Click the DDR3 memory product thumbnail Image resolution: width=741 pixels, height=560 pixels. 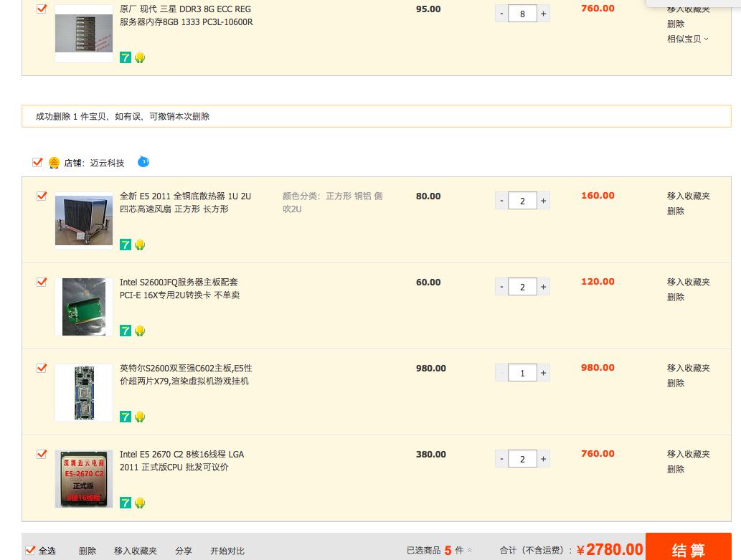coord(84,33)
